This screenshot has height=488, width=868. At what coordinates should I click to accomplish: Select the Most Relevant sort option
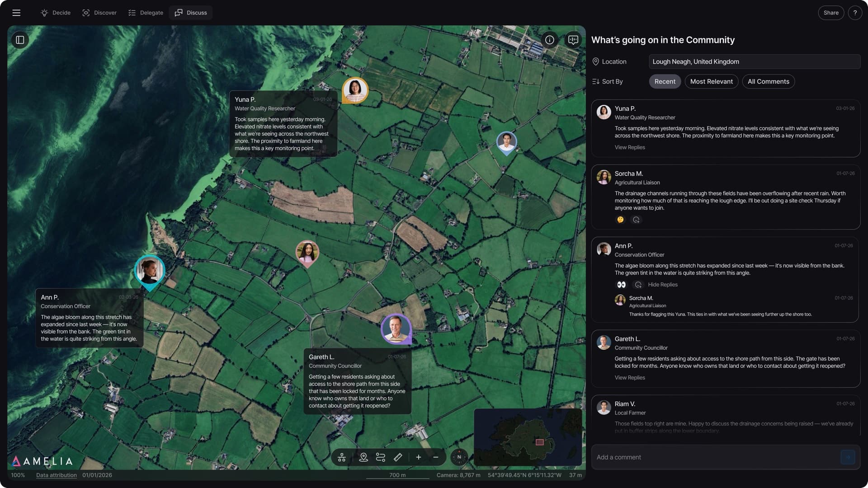click(x=711, y=81)
